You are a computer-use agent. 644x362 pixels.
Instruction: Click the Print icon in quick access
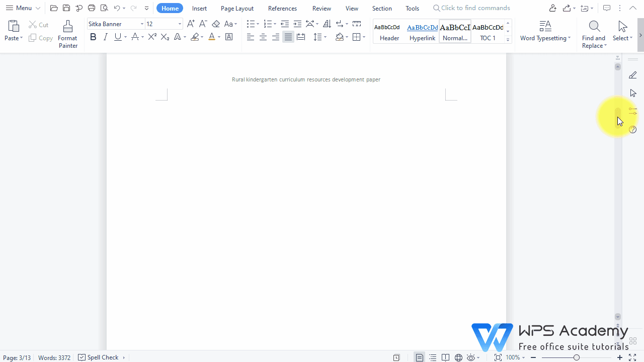coord(92,8)
